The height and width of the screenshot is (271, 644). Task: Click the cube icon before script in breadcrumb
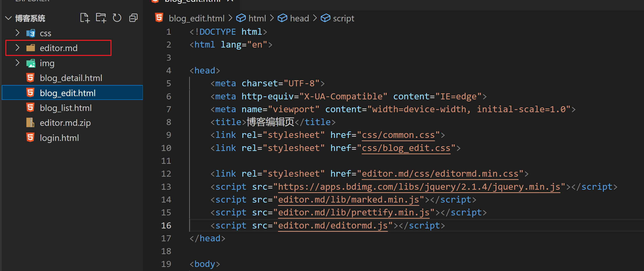[x=326, y=18]
